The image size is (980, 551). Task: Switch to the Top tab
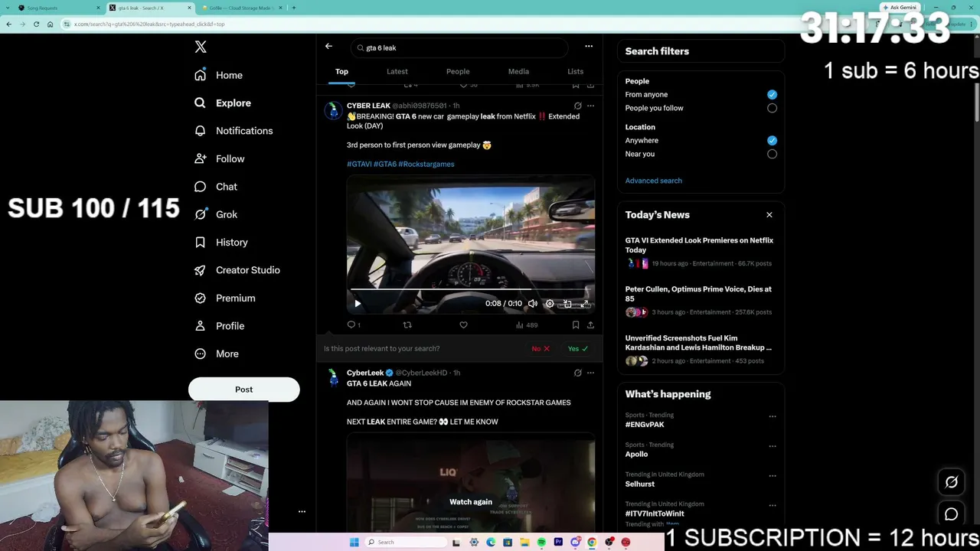tap(341, 71)
